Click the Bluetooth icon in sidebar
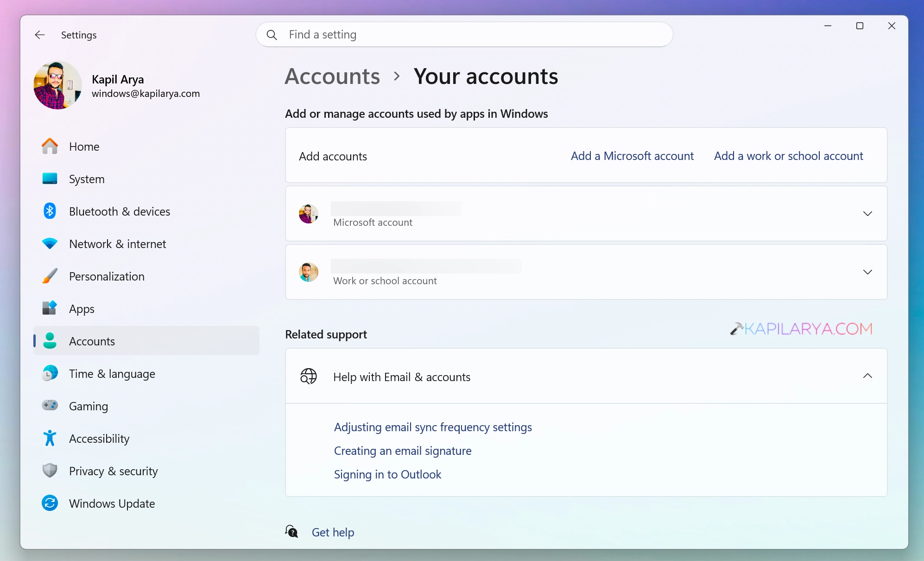The height and width of the screenshot is (561, 924). (x=50, y=211)
